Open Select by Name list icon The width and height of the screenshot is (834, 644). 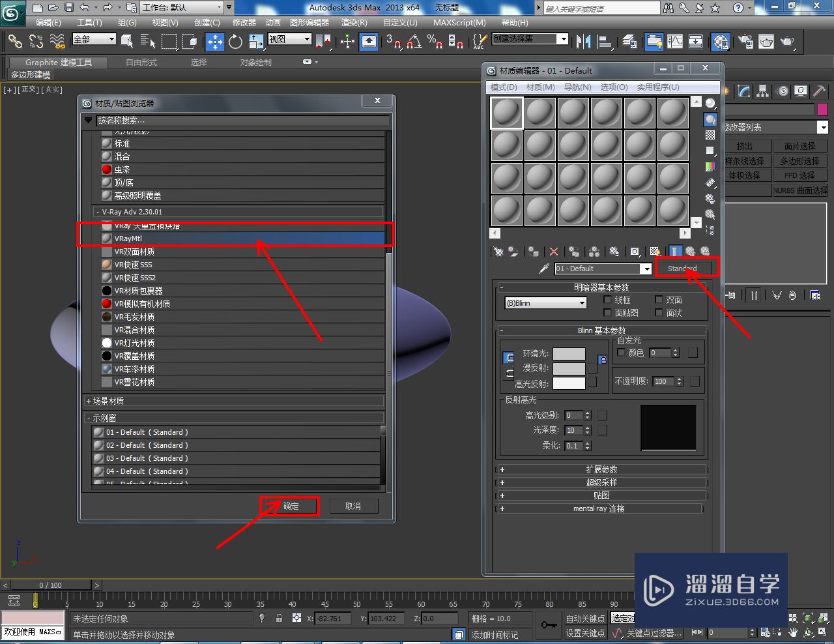pos(148,42)
